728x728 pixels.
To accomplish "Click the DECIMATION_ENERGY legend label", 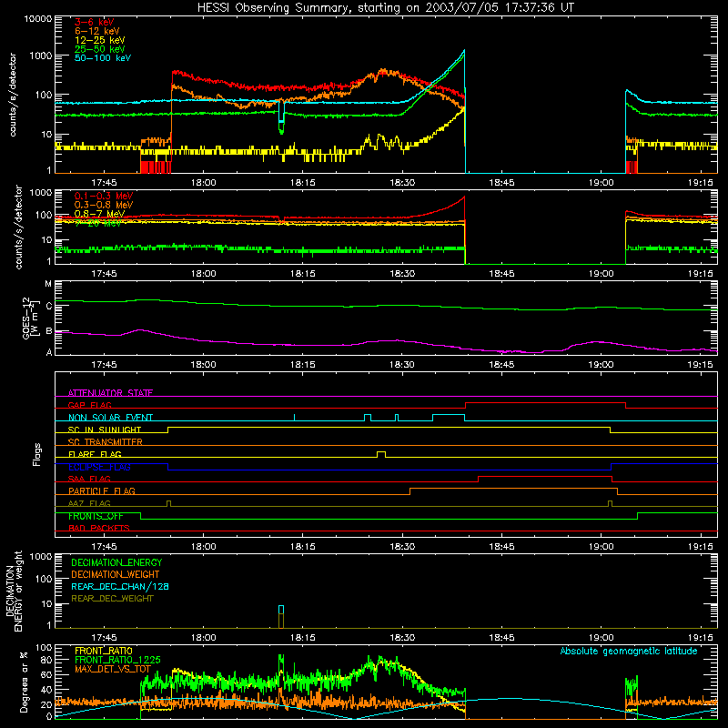I will (x=116, y=562).
